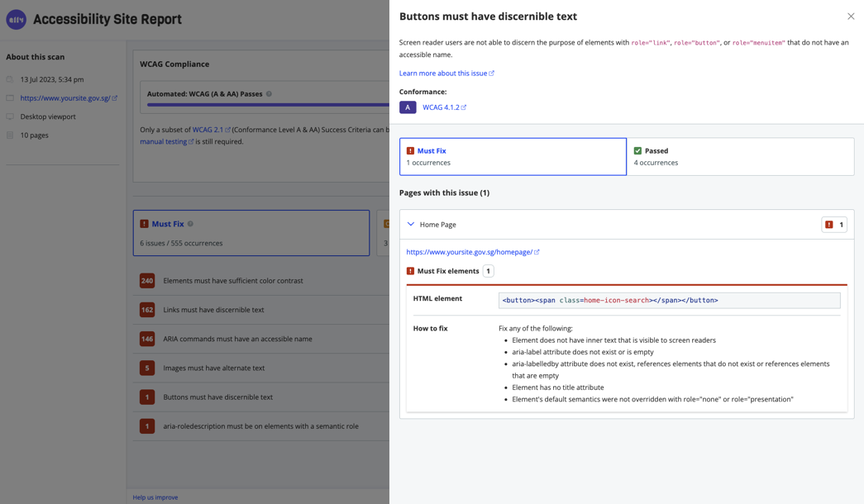The height and width of the screenshot is (504, 864).
Task: Click the Help us improve link
Action: [155, 497]
